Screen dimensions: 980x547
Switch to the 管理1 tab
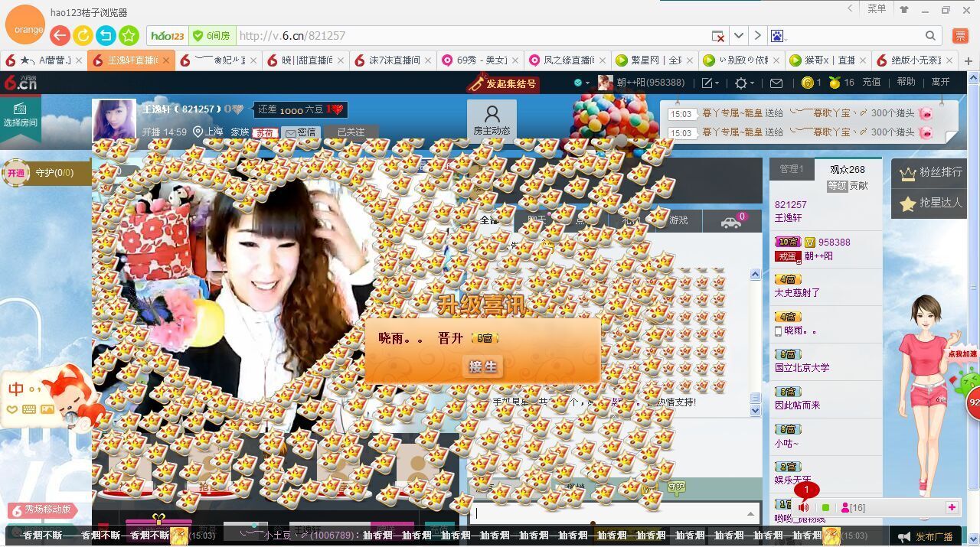(x=791, y=169)
